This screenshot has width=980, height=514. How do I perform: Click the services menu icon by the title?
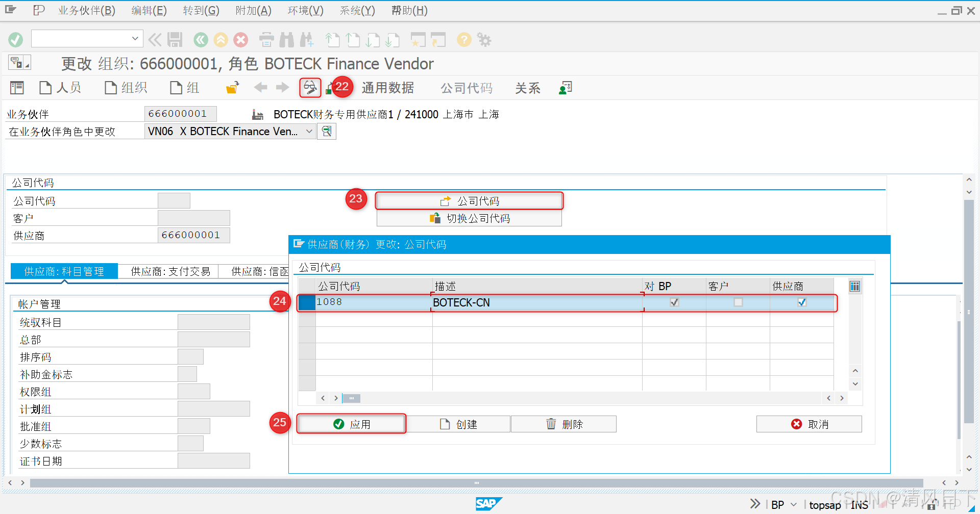[x=19, y=62]
